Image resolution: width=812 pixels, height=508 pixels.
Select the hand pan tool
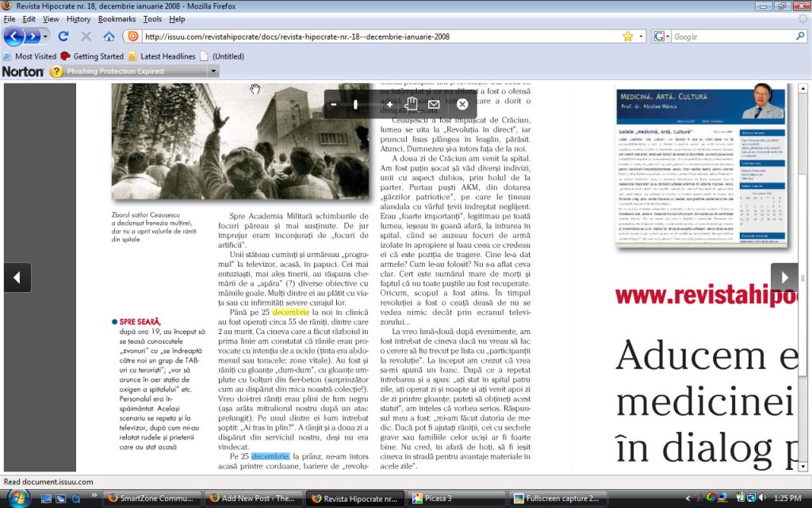click(x=411, y=103)
